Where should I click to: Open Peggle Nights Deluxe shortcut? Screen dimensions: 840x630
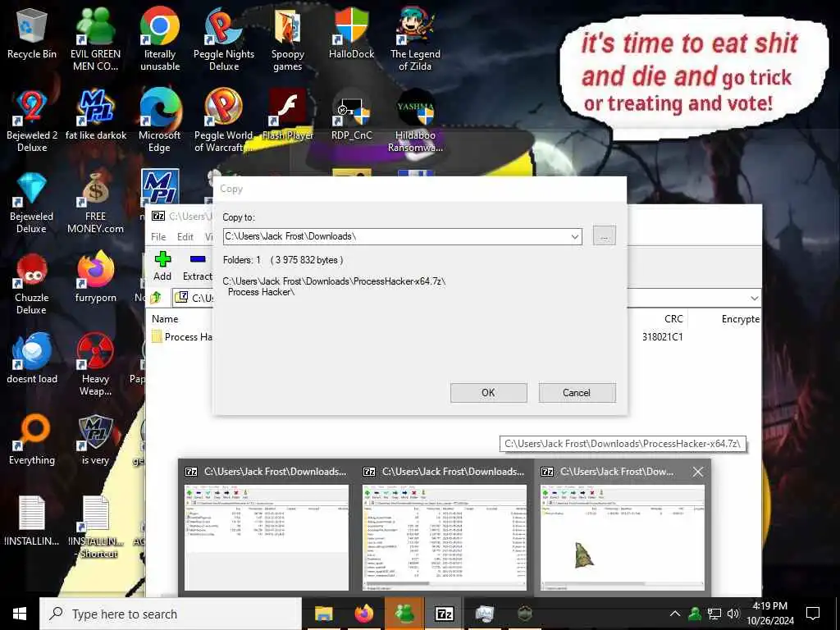coord(223,39)
